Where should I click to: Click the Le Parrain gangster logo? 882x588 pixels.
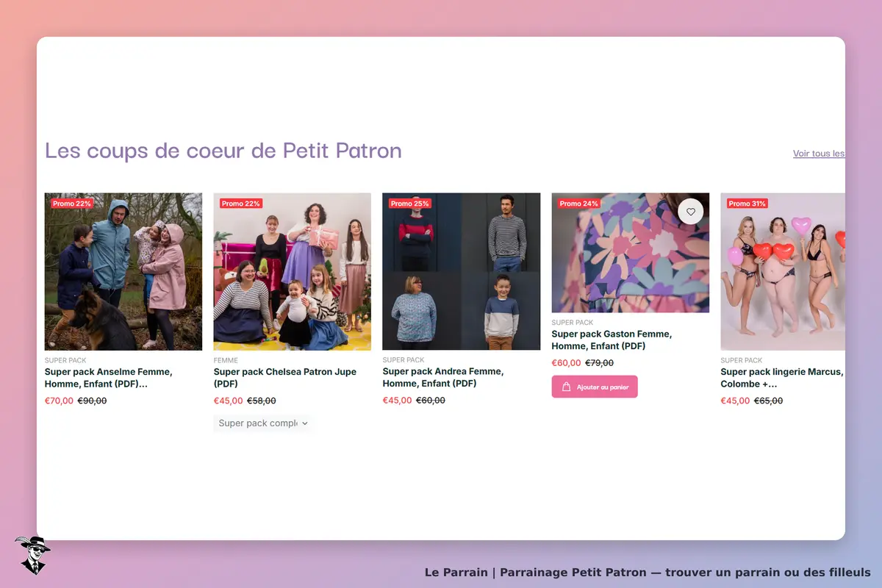point(32,555)
